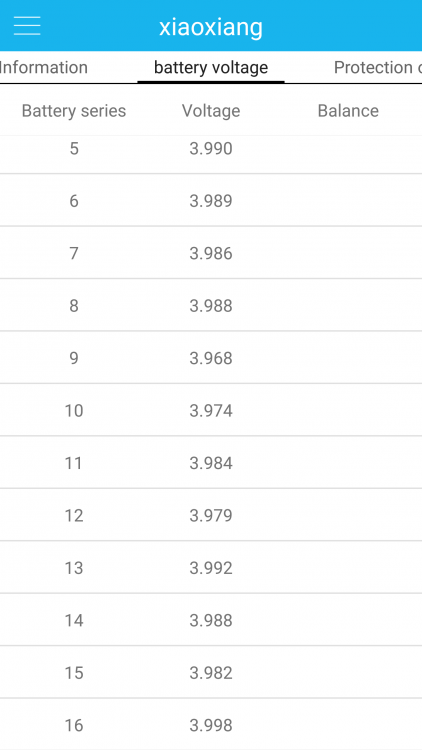Select battery series row 7
The height and width of the screenshot is (750, 422).
(x=211, y=253)
